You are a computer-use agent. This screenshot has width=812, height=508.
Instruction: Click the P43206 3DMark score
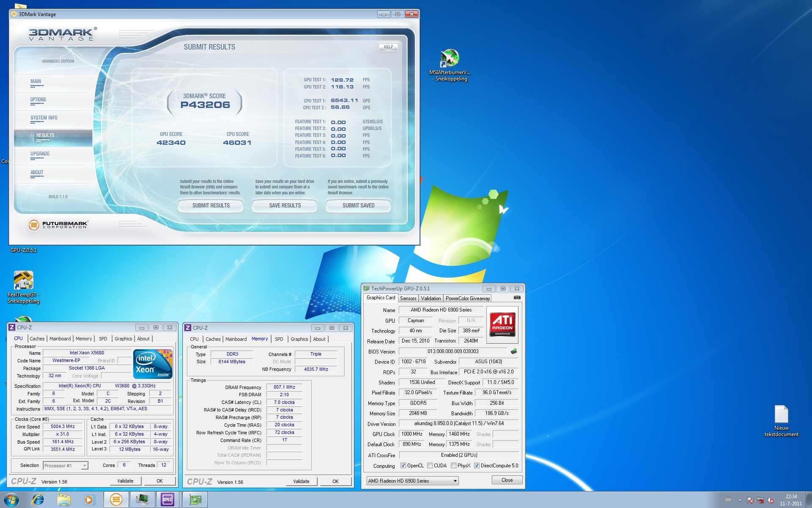(x=205, y=105)
